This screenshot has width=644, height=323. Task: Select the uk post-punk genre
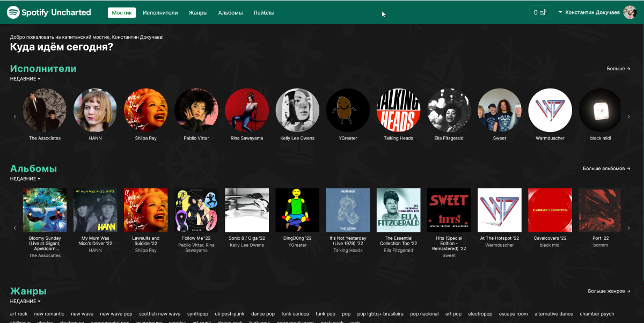[230, 314]
